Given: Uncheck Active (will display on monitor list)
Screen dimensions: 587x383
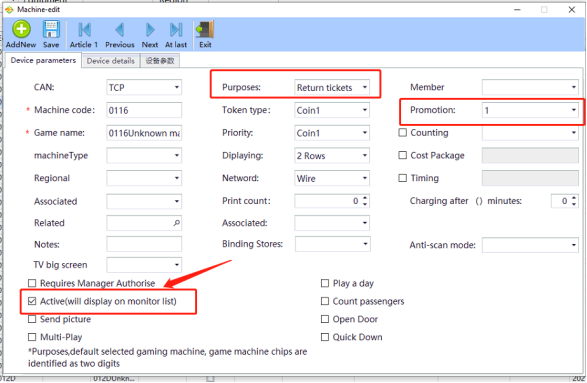Looking at the screenshot, I should coord(32,301).
